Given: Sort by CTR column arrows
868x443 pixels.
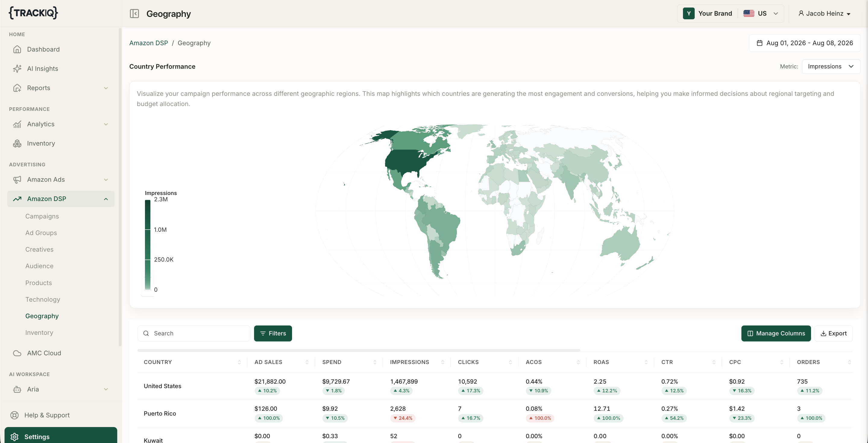Looking at the screenshot, I should click(x=714, y=362).
